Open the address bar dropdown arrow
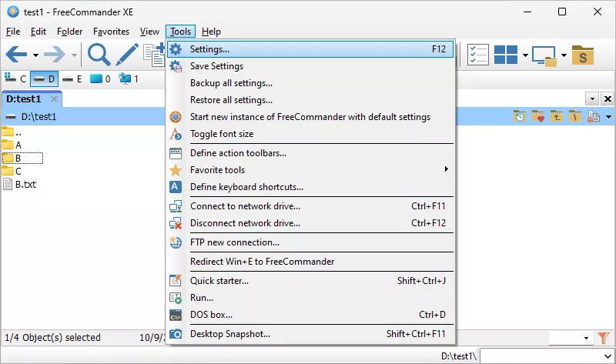Image resolution: width=616 pixels, height=364 pixels. [608, 117]
